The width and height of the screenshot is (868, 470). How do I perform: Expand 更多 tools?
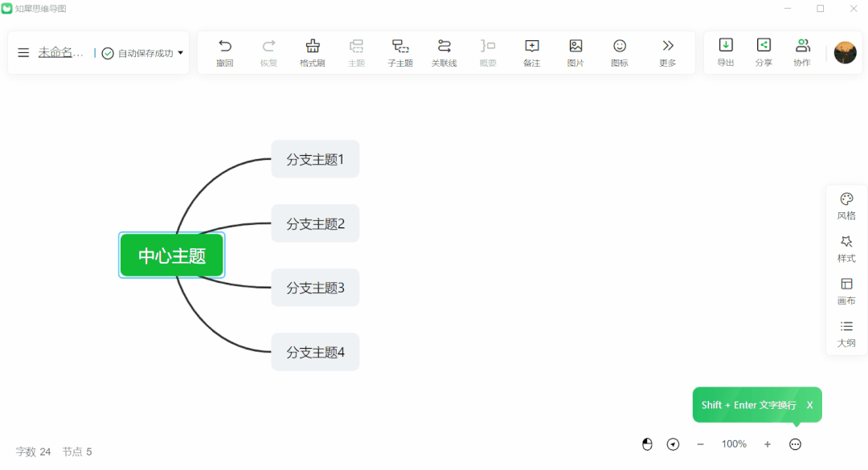668,52
